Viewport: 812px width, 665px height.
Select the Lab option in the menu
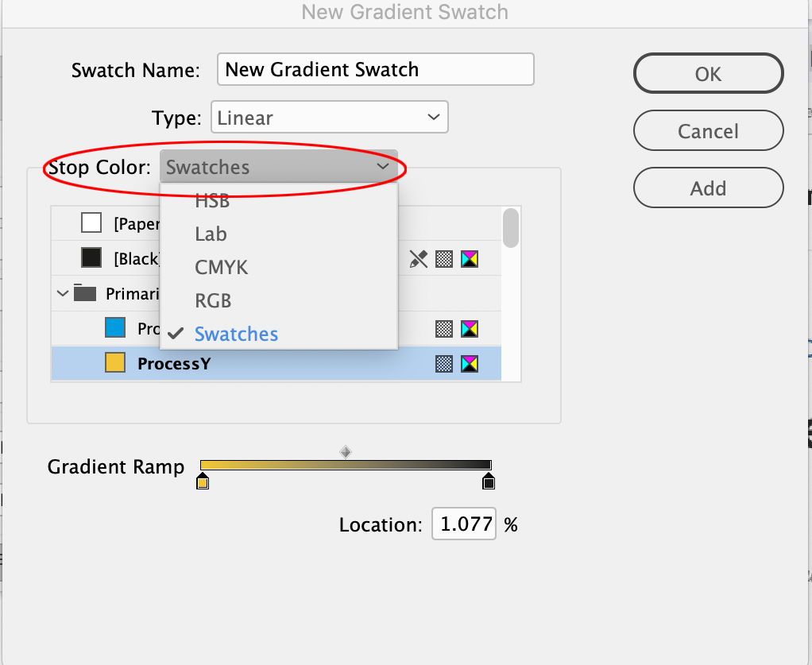click(x=211, y=234)
